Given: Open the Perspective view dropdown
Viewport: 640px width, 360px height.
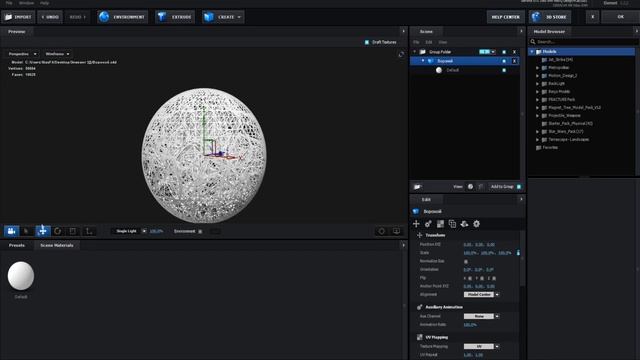Looking at the screenshot, I should 22,54.
